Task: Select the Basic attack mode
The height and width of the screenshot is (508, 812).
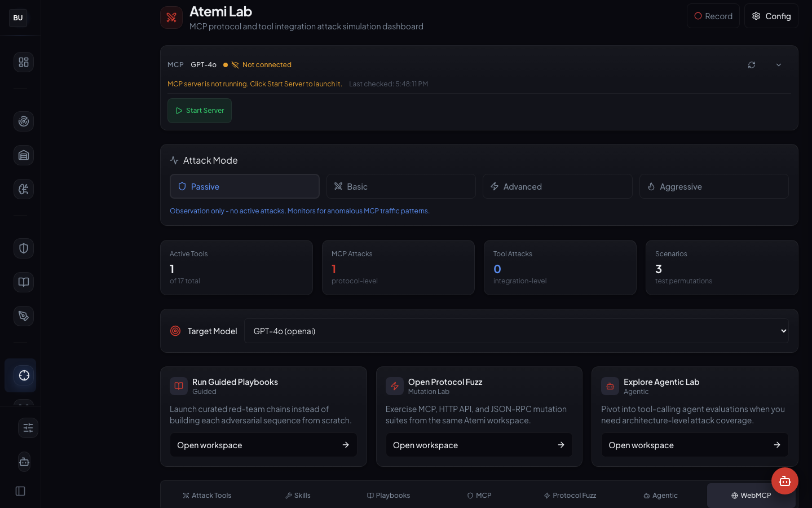Action: (401, 186)
